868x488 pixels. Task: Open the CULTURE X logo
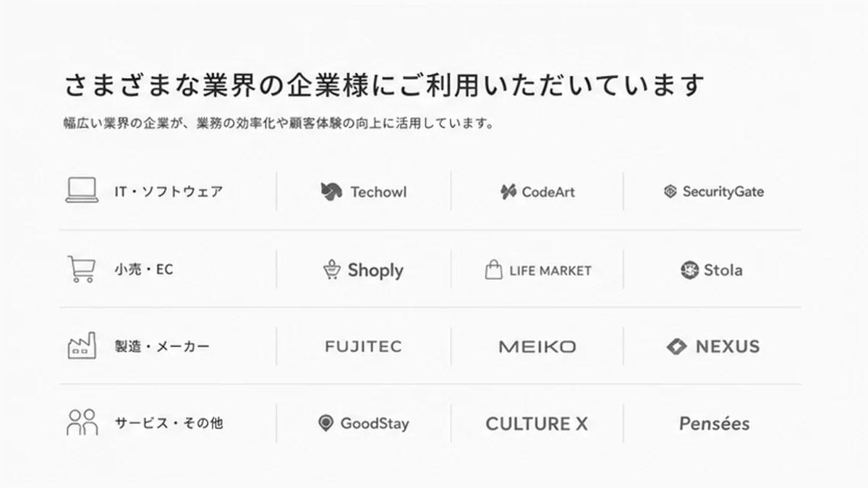(x=537, y=424)
